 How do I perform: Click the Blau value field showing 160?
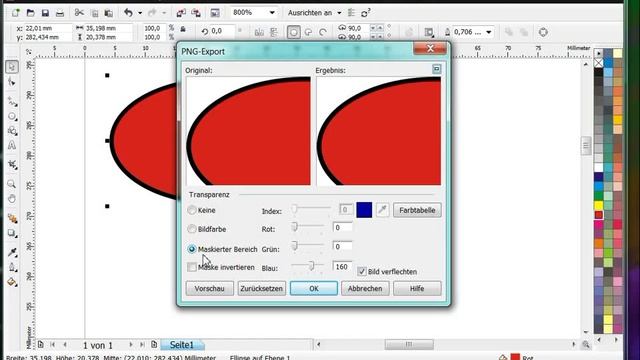point(342,267)
